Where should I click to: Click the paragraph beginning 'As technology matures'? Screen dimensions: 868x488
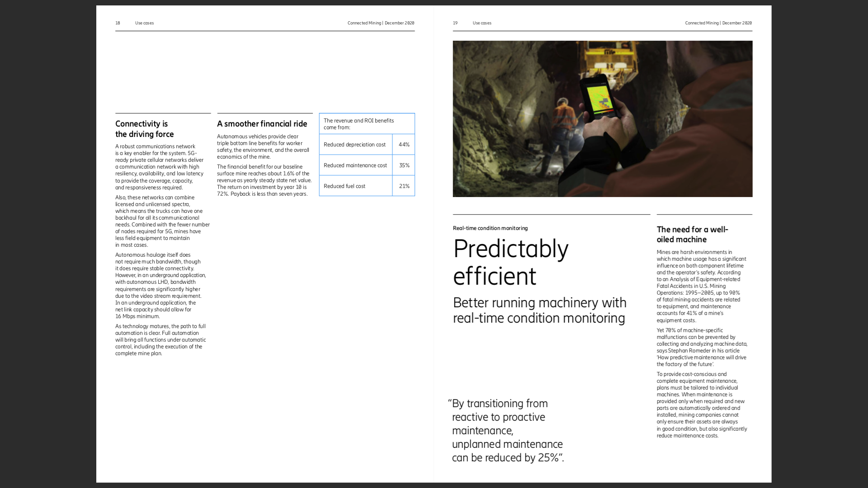(x=160, y=340)
